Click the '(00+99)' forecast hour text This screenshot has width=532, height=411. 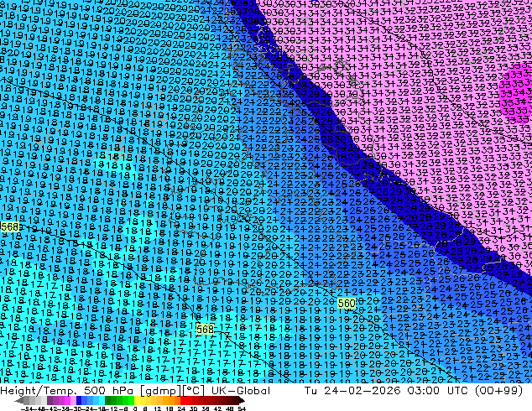pyautogui.click(x=498, y=390)
